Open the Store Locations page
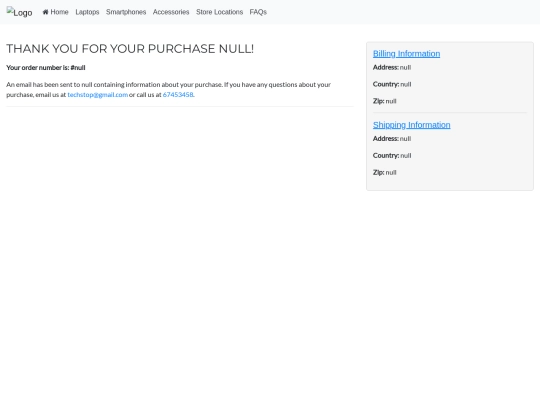Screen dimensions: 540x405 [x=219, y=12]
